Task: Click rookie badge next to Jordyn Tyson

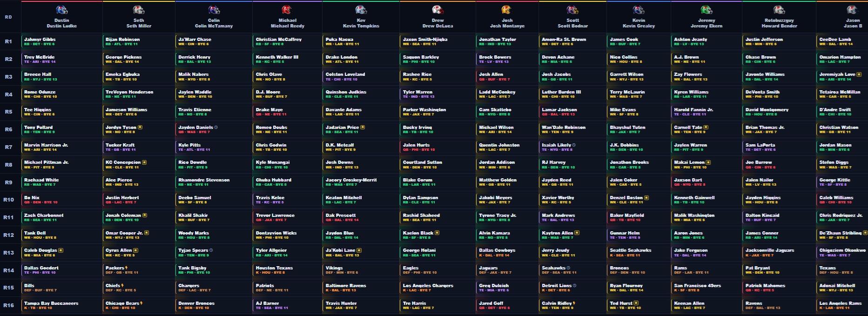Action: click(140, 128)
